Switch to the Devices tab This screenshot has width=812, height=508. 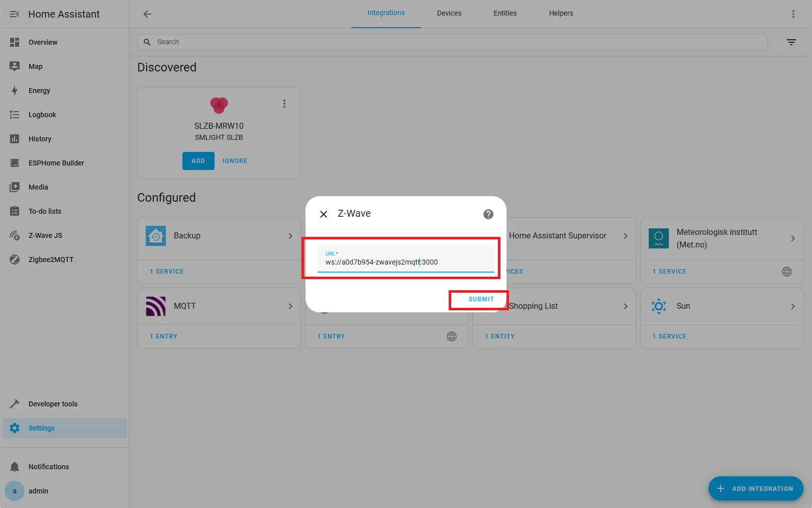tap(449, 13)
